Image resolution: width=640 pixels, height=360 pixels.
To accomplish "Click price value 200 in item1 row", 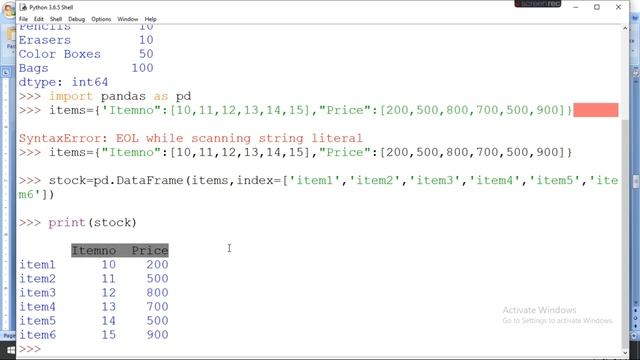I will click(158, 264).
